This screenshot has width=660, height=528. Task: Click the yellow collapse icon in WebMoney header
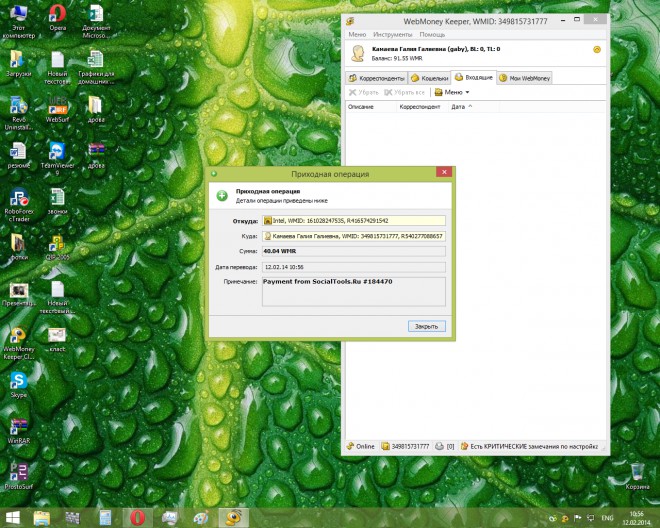coord(597,50)
